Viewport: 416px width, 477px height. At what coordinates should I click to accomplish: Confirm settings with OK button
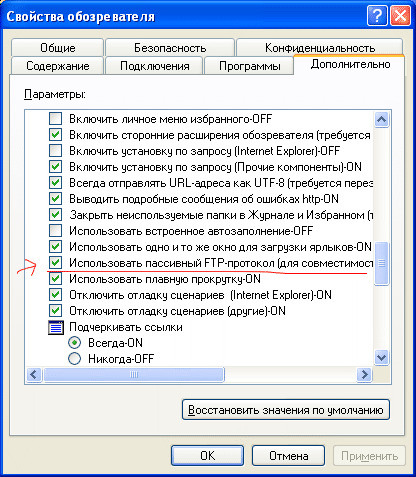click(x=207, y=456)
